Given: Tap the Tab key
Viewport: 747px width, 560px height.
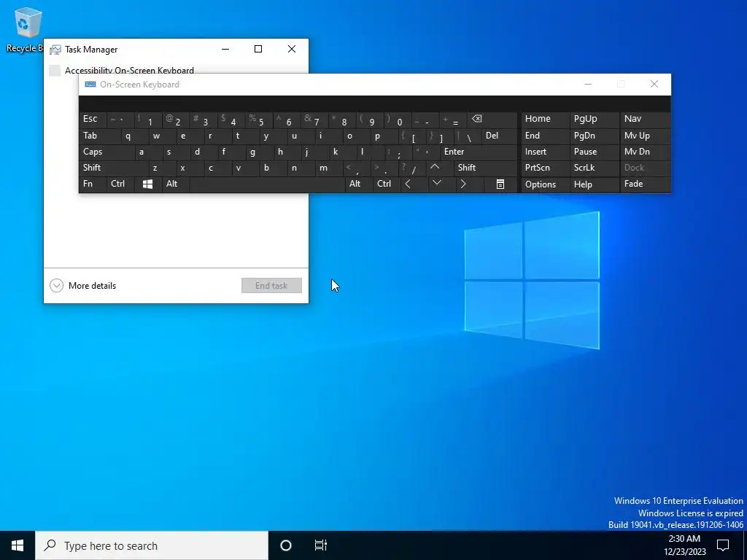Looking at the screenshot, I should coord(99,136).
